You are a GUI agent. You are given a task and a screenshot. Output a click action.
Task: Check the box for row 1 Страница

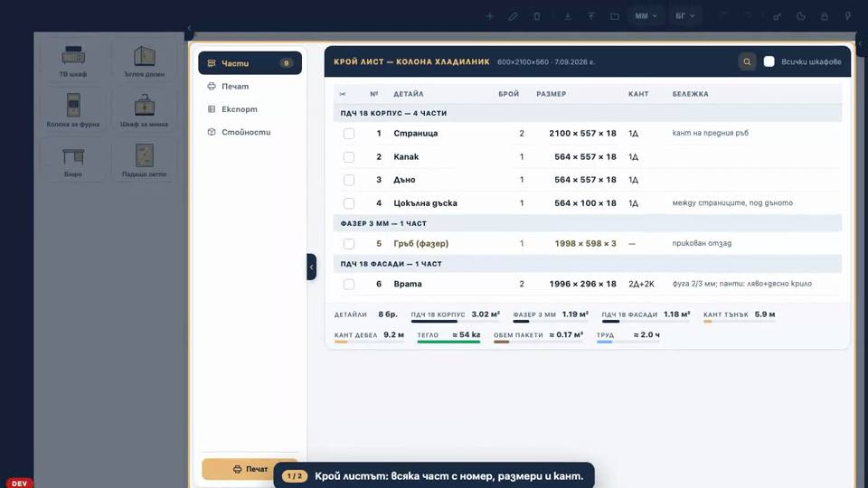(349, 134)
